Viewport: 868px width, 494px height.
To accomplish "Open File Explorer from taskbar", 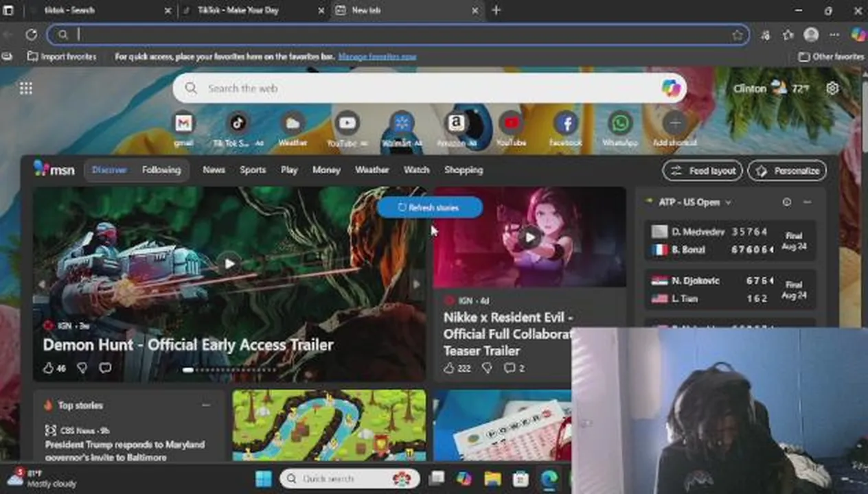I will pyautogui.click(x=492, y=479).
